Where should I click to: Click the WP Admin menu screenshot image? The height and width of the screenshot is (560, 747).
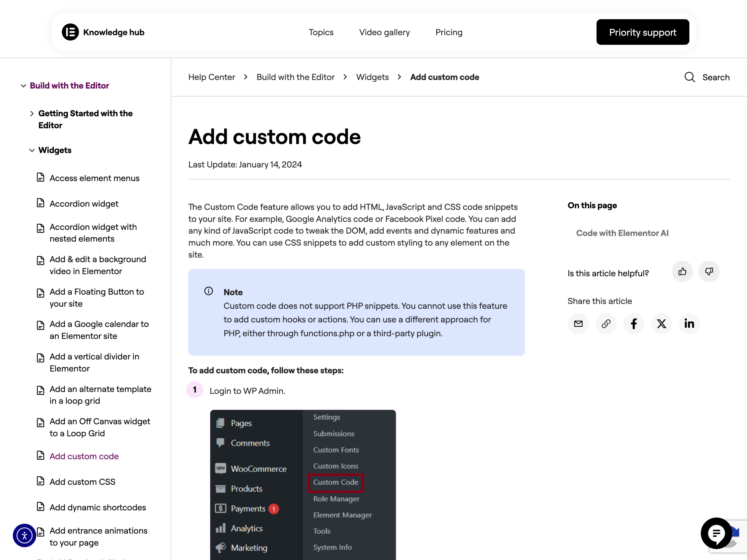[x=303, y=485]
